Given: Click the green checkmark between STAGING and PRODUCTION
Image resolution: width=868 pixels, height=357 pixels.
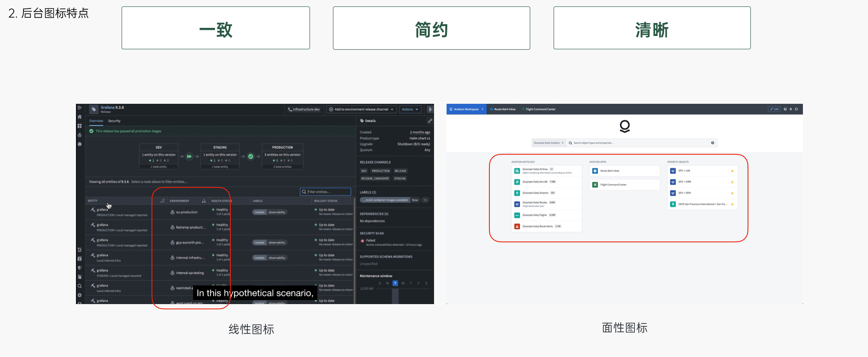Looking at the screenshot, I should tap(251, 156).
